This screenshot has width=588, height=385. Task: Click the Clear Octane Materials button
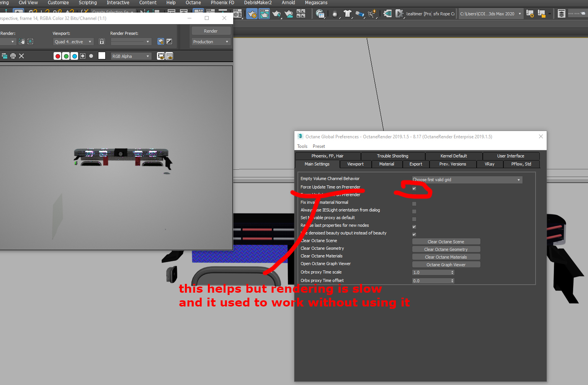(x=446, y=257)
